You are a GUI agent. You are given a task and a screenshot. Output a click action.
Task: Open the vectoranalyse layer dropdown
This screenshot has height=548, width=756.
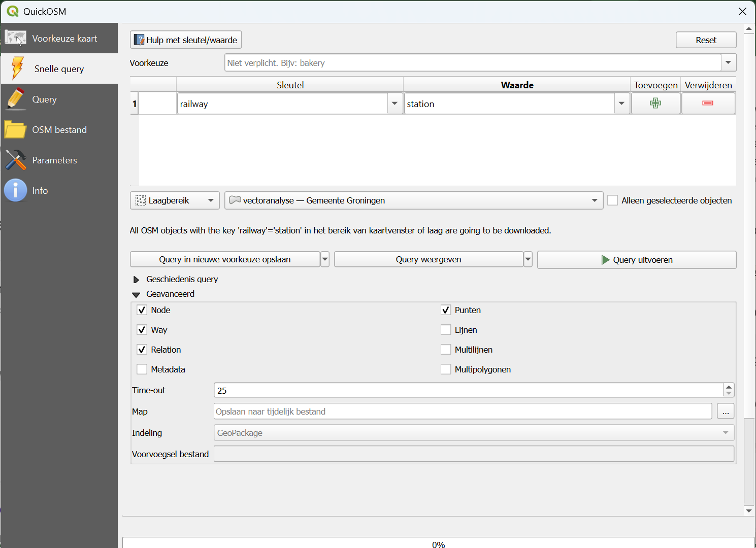coord(413,200)
